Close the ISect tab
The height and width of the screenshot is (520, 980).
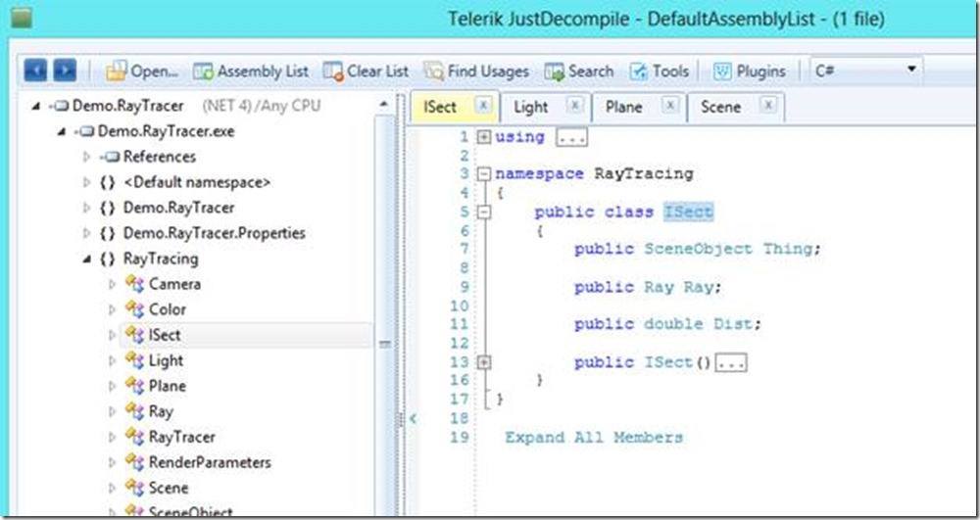pyautogui.click(x=483, y=105)
